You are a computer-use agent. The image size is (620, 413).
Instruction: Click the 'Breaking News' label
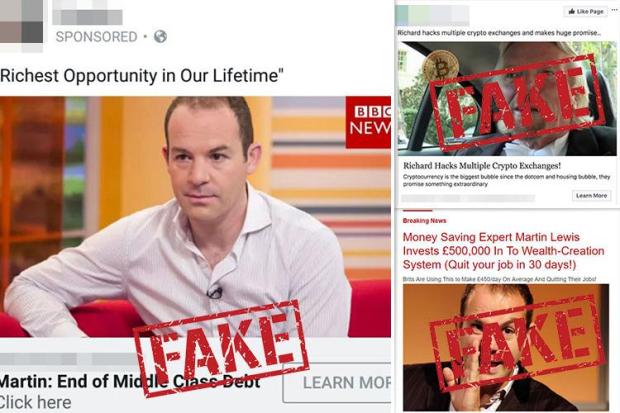(424, 221)
